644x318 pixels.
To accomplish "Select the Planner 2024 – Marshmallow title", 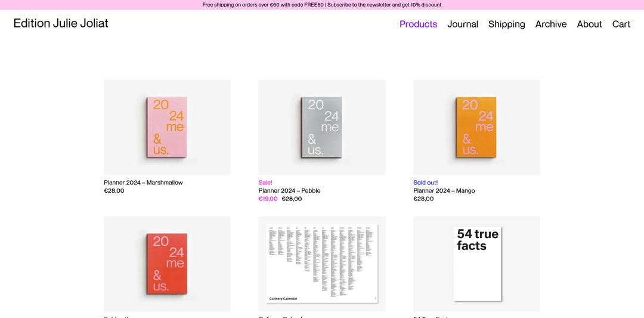I will pos(143,183).
